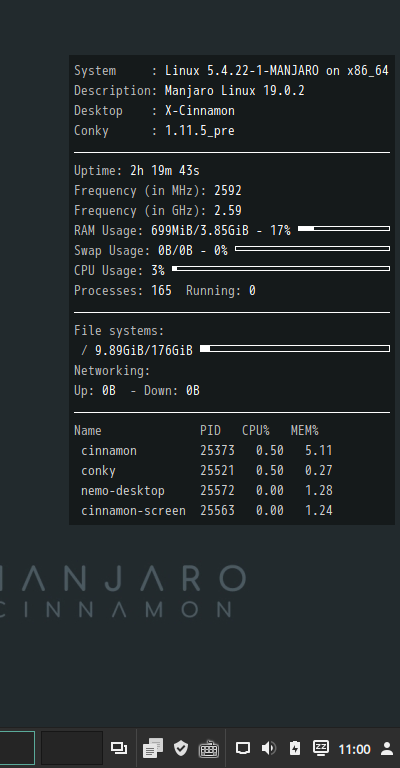Click the 'X-Cinnamon' desktop value
The height and width of the screenshot is (768, 400).
pyautogui.click(x=200, y=111)
